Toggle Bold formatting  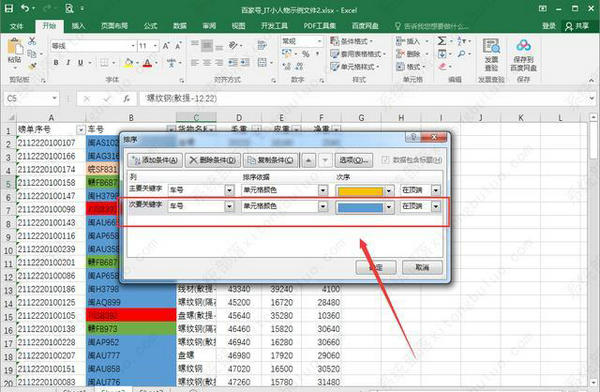pos(56,62)
